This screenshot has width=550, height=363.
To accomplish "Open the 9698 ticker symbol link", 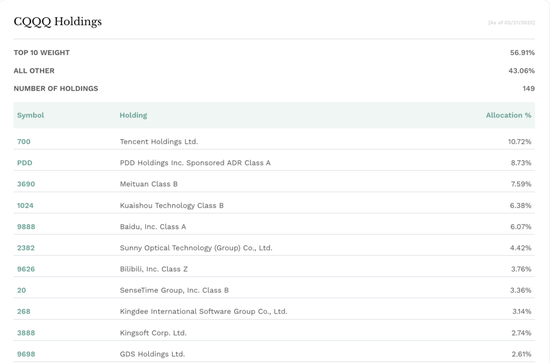I will 26,354.
